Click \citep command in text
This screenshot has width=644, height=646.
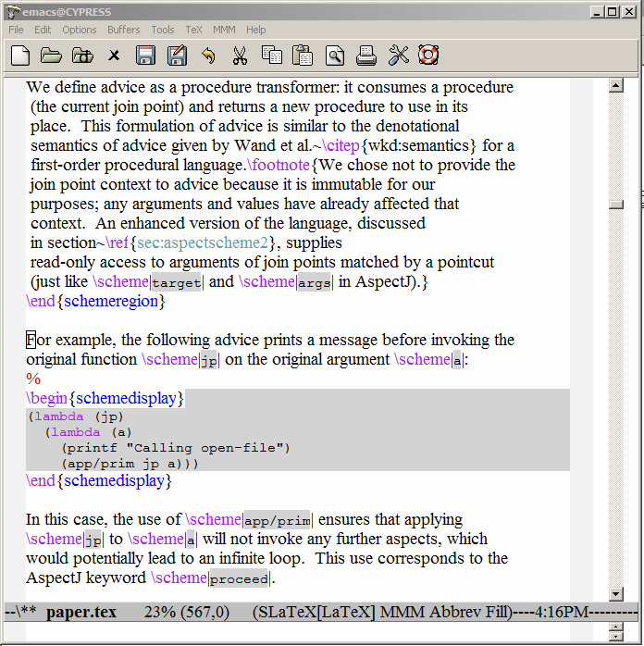pyautogui.click(x=341, y=145)
